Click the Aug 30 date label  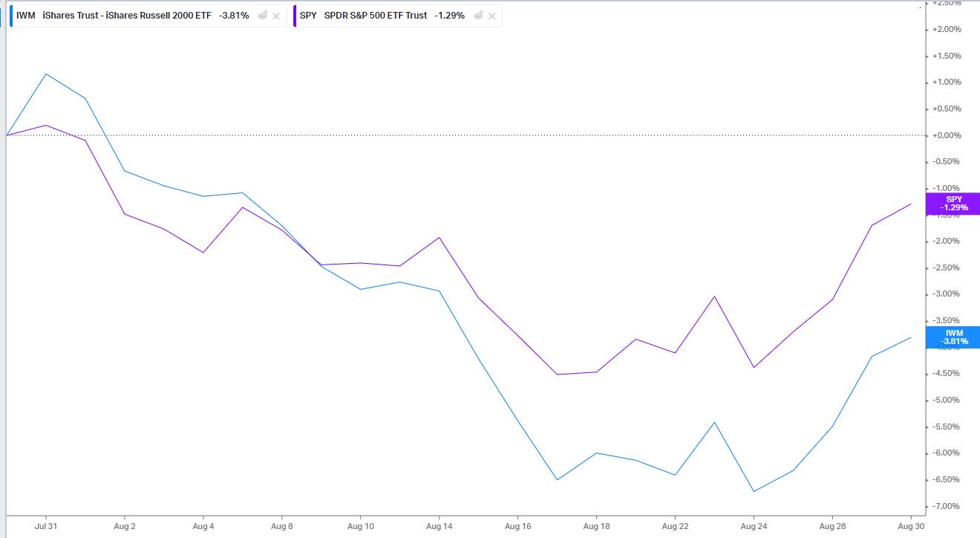point(910,525)
